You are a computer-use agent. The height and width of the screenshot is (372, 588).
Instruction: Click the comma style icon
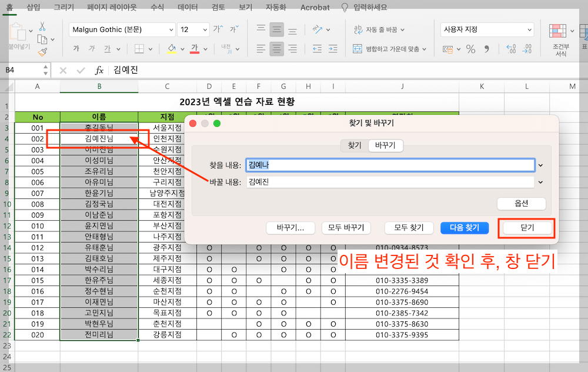point(487,50)
